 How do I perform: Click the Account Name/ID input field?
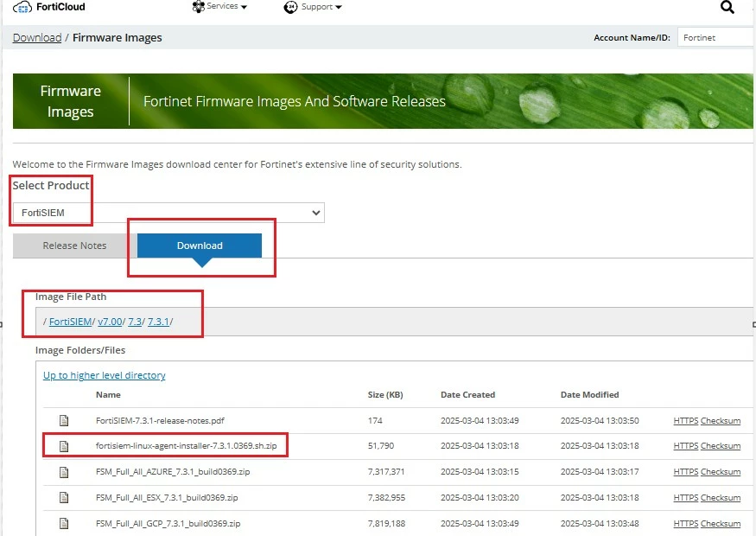(x=716, y=38)
